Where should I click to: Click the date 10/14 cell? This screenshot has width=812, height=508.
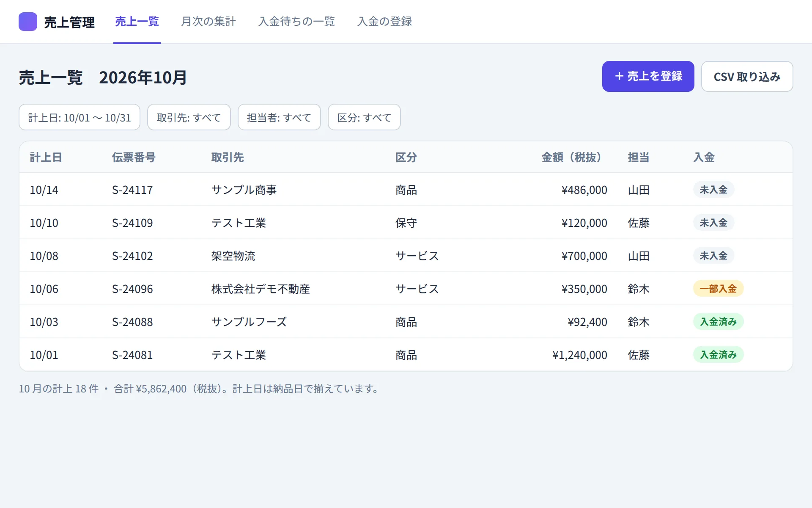[x=44, y=190]
